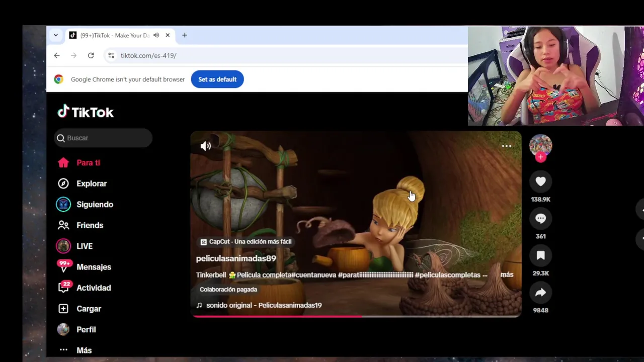Click the Cargar plus icon

click(x=63, y=309)
